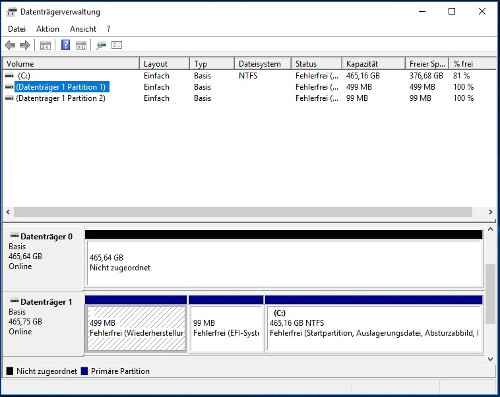The height and width of the screenshot is (397, 500).
Task: Click the 81 % free cell
Action: click(x=461, y=76)
